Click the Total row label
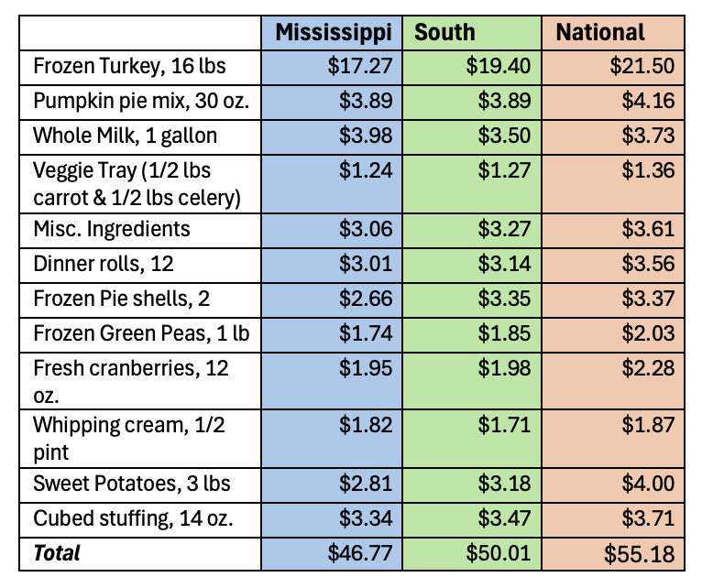Screen dimensions: 702x588 [x=57, y=553]
